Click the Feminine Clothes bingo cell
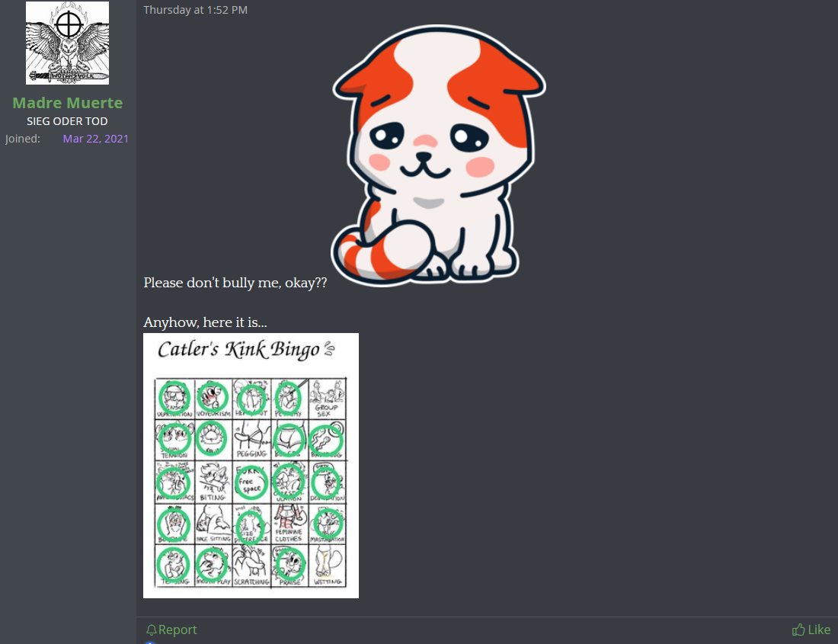 (290, 524)
